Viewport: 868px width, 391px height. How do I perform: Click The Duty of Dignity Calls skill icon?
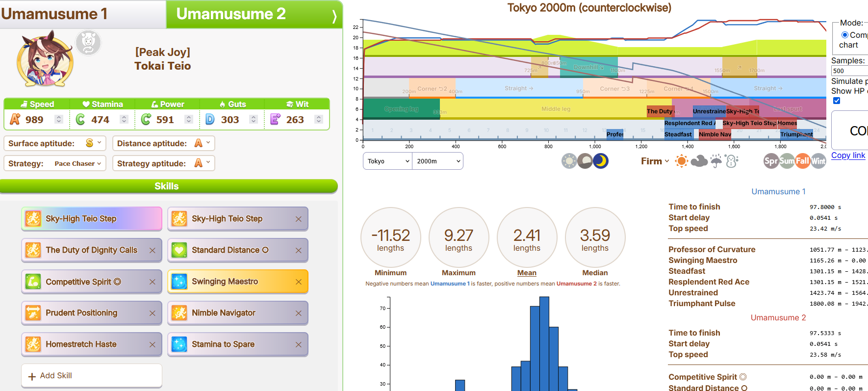coord(33,250)
